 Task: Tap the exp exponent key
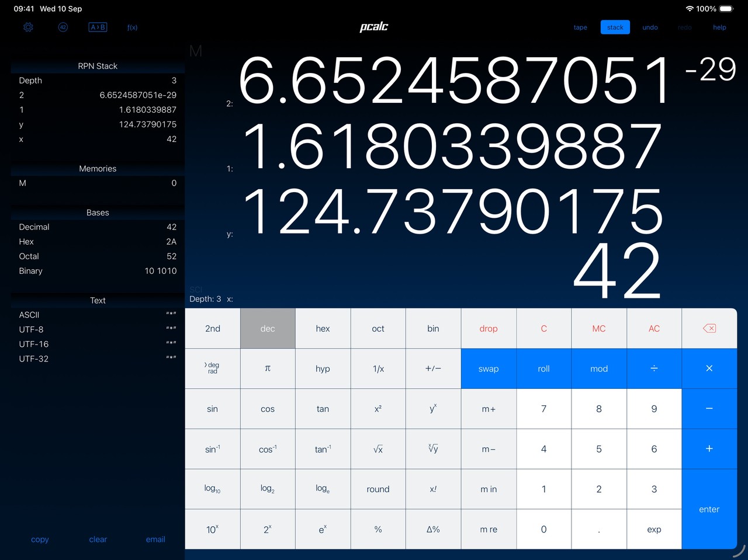click(x=654, y=530)
